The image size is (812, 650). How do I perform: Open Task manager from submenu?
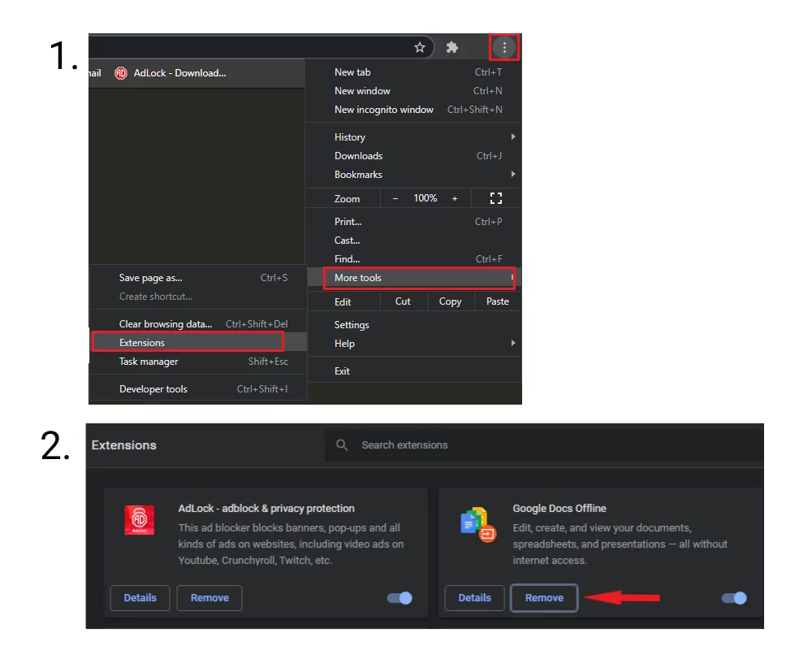coord(198,362)
